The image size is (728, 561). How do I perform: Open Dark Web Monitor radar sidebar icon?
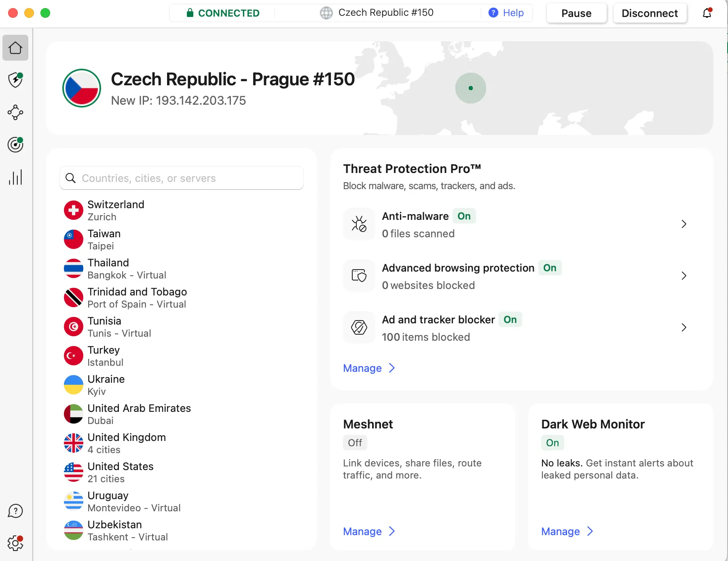pyautogui.click(x=15, y=145)
